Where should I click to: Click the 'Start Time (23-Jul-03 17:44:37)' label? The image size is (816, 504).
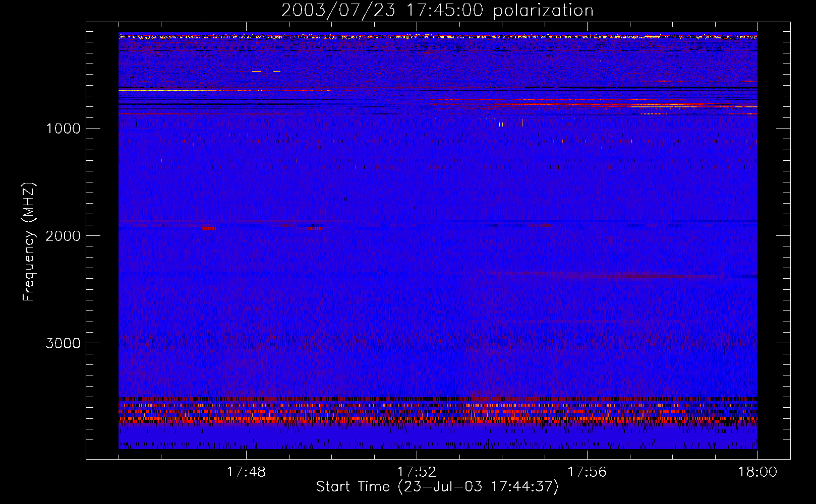(x=437, y=487)
